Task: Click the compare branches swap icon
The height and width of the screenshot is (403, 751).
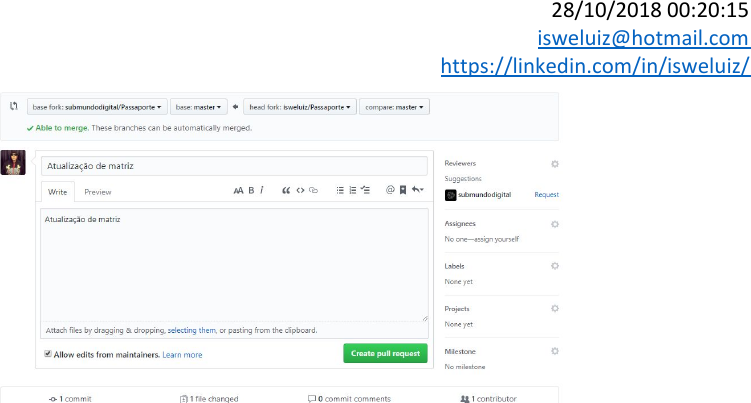Action: point(14,106)
